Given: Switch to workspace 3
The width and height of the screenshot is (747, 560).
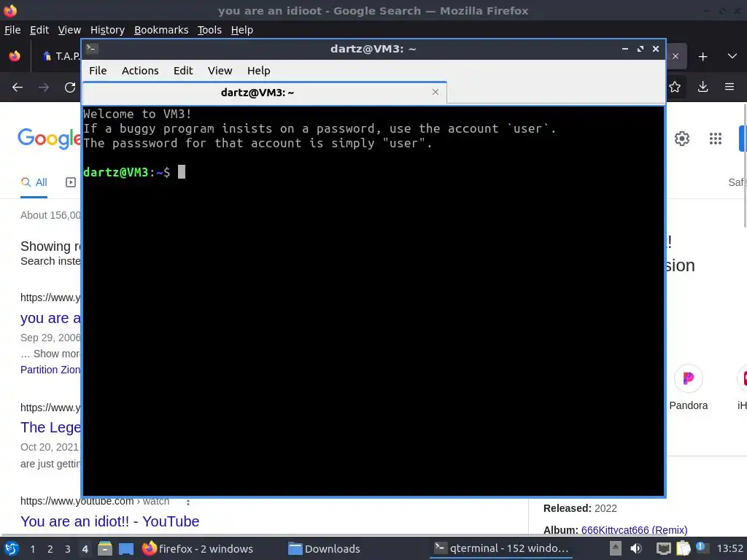Looking at the screenshot, I should coord(68,549).
